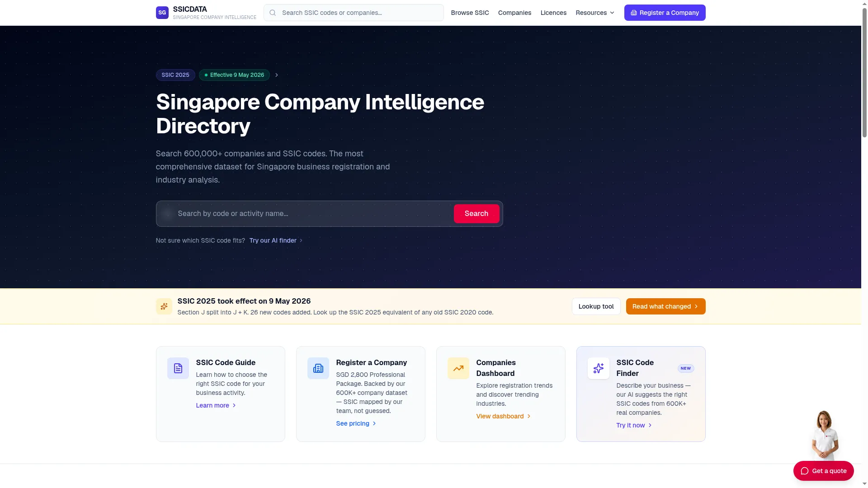Click the arrow next to Try it now
This screenshot has height=488, width=868.
(x=650, y=425)
